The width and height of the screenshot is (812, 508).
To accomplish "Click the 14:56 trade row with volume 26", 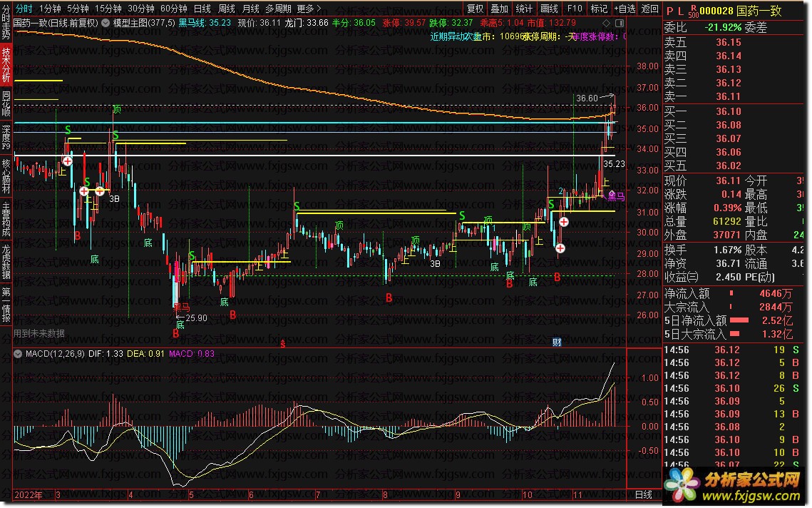I will coord(733,388).
